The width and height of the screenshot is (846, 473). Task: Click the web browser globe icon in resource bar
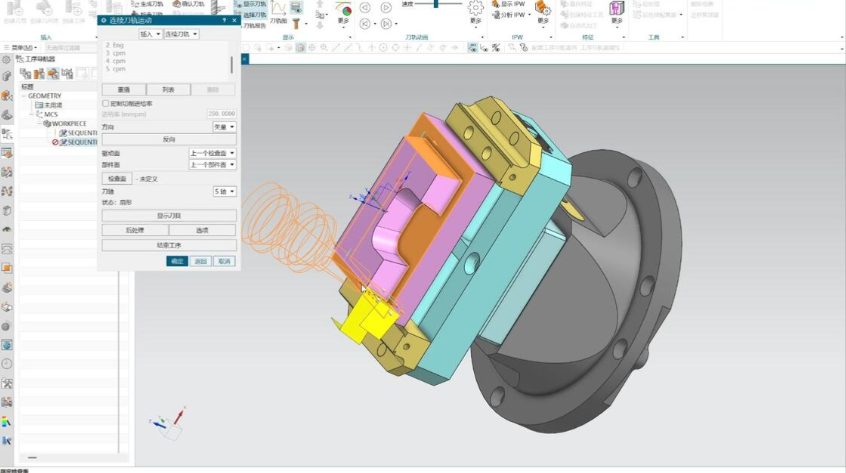pyautogui.click(x=6, y=345)
